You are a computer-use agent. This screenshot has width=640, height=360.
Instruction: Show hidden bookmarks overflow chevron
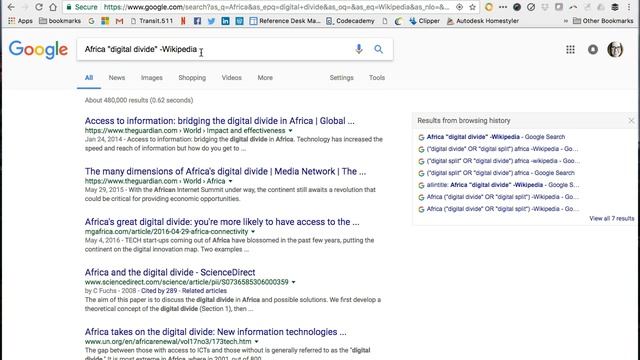tap(566, 21)
